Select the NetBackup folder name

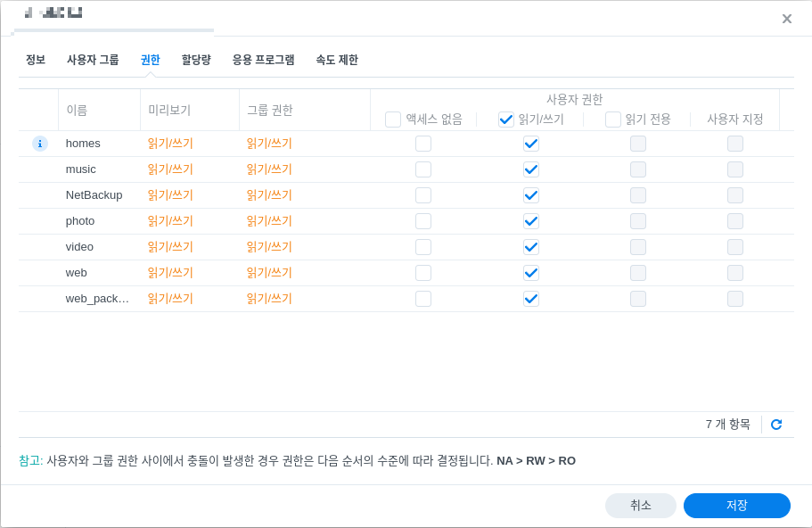[94, 195]
